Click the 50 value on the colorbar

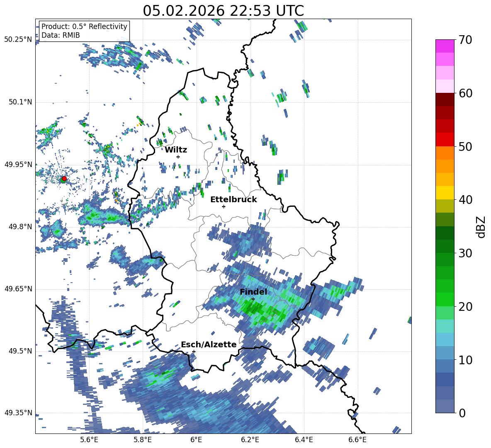pos(465,146)
